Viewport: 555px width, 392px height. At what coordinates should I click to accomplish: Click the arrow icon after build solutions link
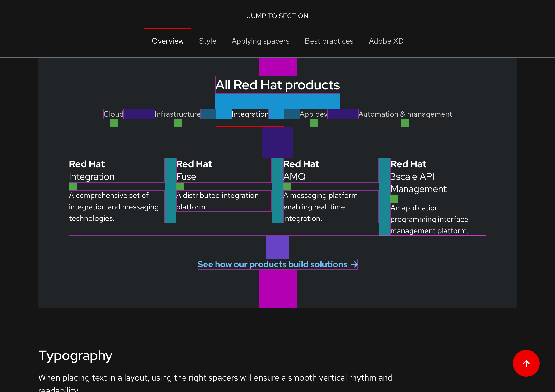354,264
